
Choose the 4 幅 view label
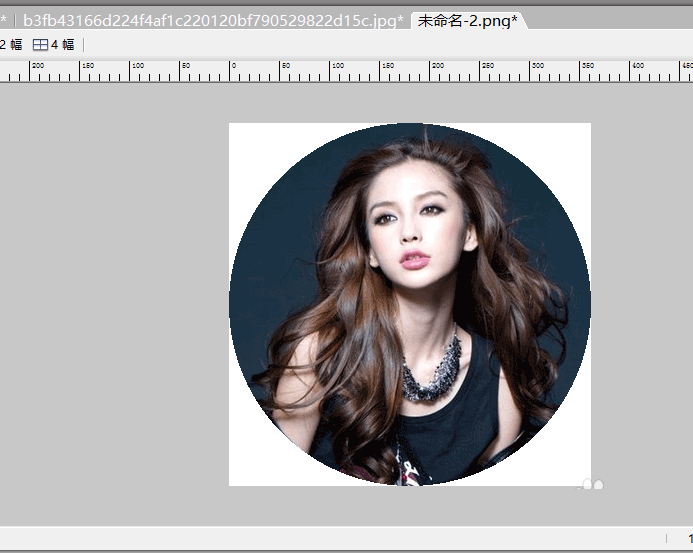tap(62, 45)
